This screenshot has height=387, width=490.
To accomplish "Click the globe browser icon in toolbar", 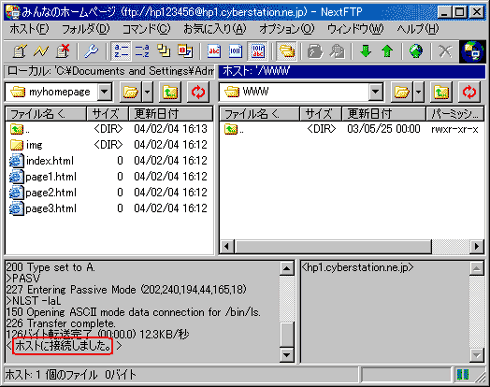I will pyautogui.click(x=416, y=51).
